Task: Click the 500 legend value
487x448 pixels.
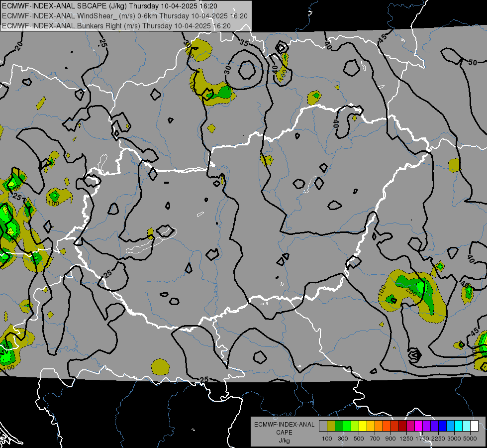Action: tap(359, 439)
